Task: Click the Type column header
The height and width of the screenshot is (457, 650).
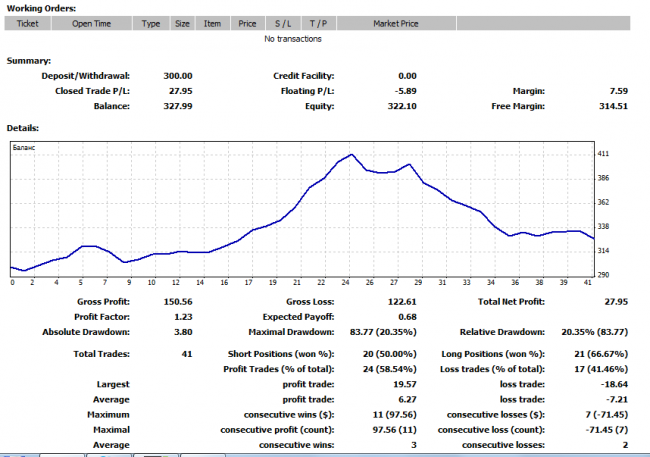Action: (x=151, y=23)
